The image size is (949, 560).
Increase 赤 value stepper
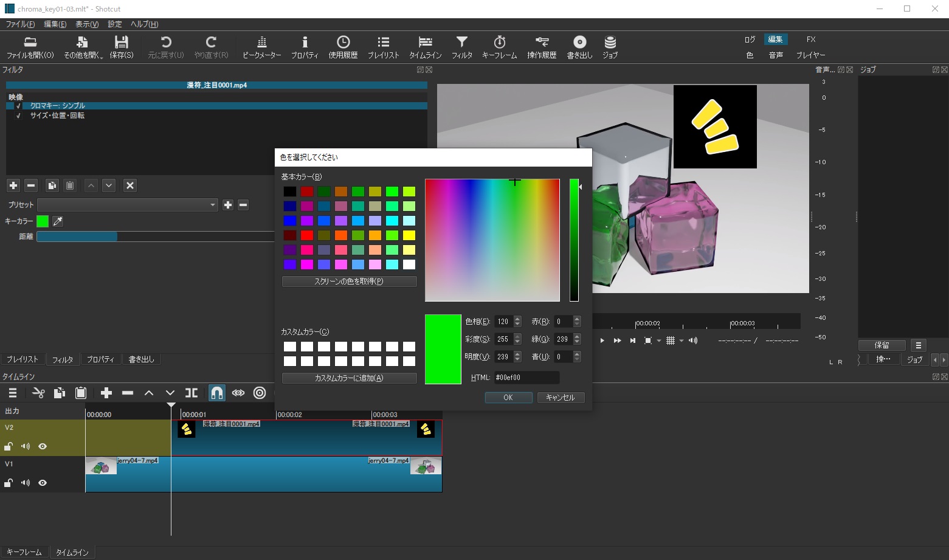click(577, 319)
